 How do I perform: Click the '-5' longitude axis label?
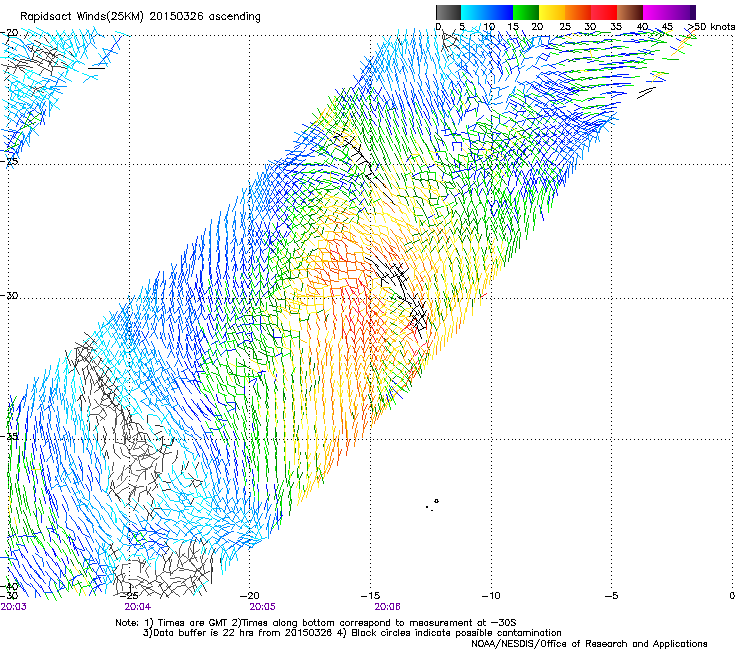point(611,596)
